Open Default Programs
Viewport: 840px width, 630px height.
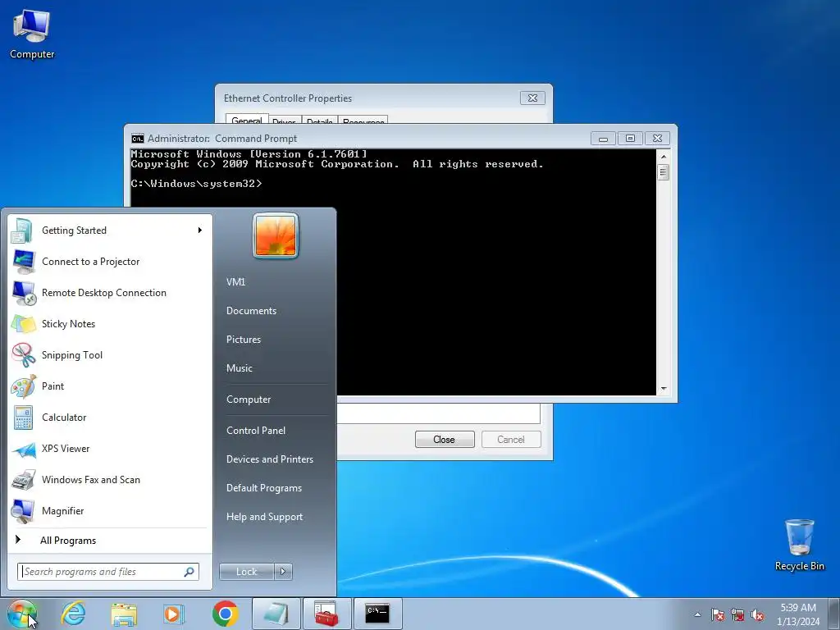point(264,488)
